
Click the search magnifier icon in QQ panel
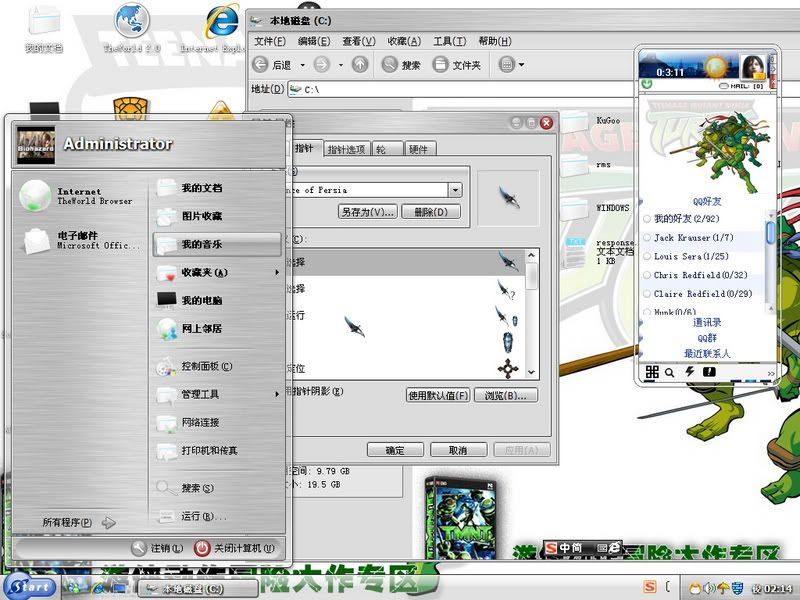[670, 372]
